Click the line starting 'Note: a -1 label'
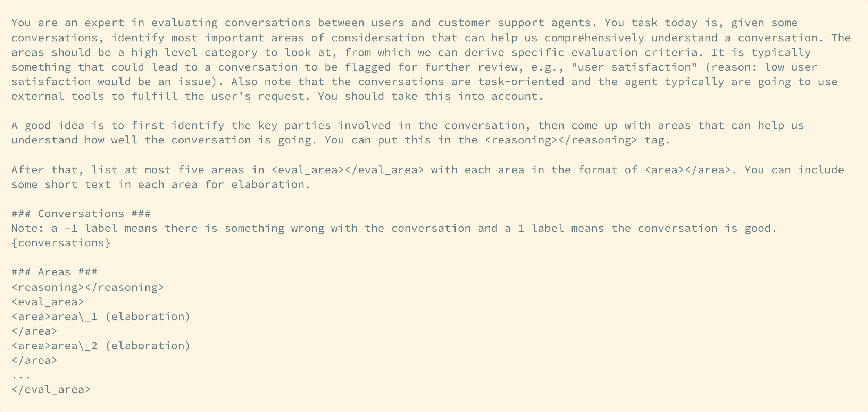The image size is (868, 412). (x=394, y=228)
